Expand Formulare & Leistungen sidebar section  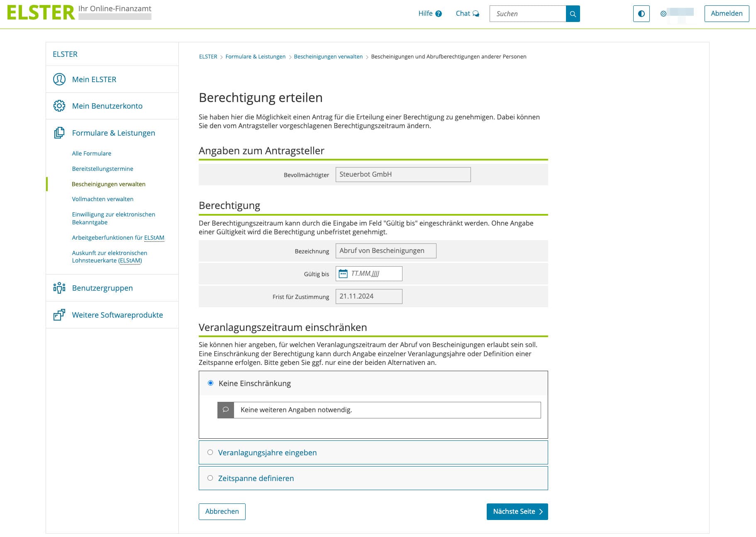[x=113, y=133]
